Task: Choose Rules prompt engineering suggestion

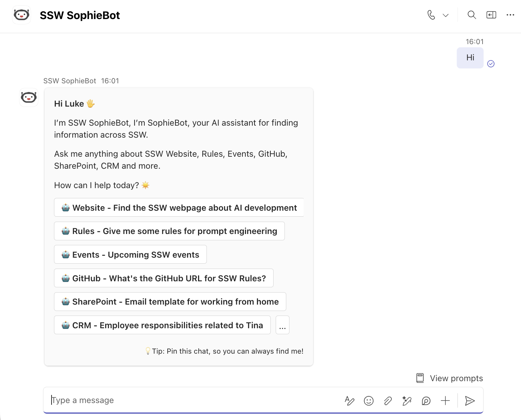Action: click(x=169, y=231)
